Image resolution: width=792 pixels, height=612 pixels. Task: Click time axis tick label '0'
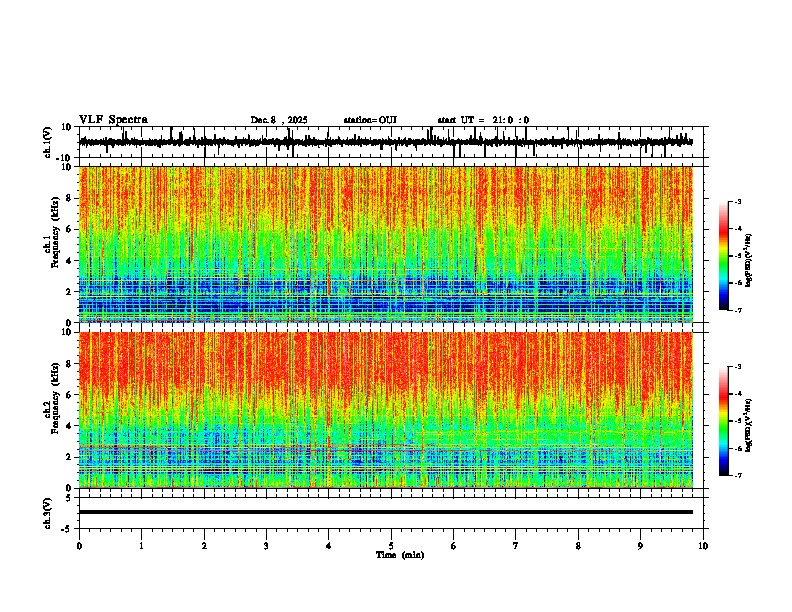[79, 546]
